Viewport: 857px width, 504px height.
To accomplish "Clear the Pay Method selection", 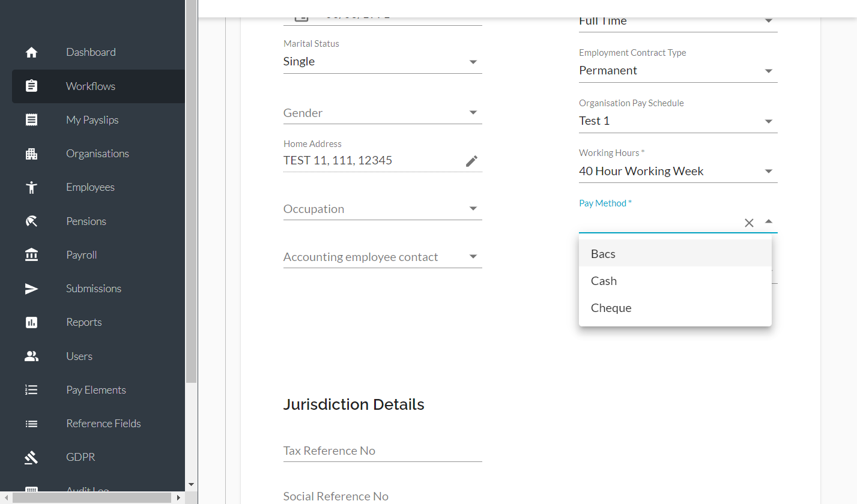I will tap(749, 223).
